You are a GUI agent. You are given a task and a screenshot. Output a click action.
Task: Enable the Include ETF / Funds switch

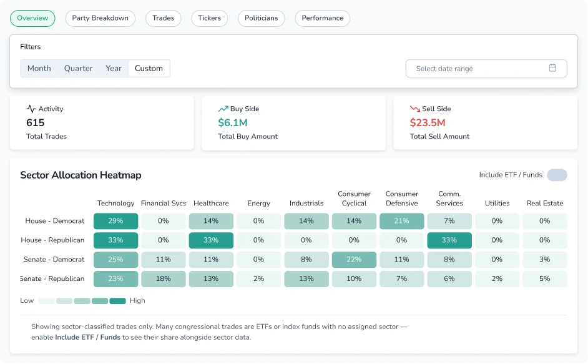click(557, 175)
